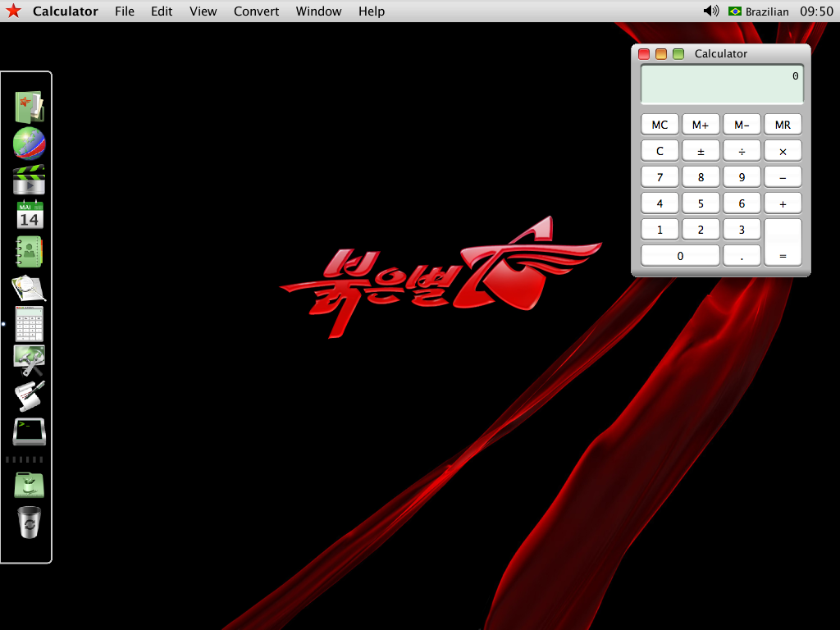Tap digit 3 on the calculator
The width and height of the screenshot is (840, 630).
click(x=742, y=230)
